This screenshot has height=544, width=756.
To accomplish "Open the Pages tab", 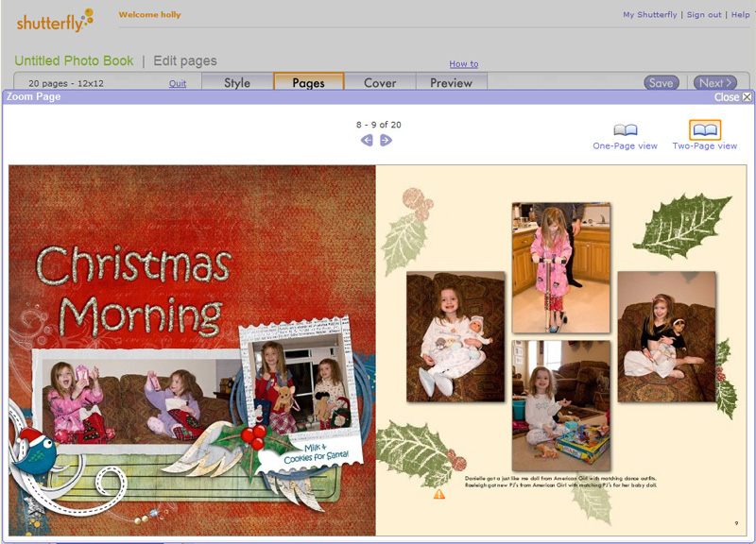I will [308, 83].
